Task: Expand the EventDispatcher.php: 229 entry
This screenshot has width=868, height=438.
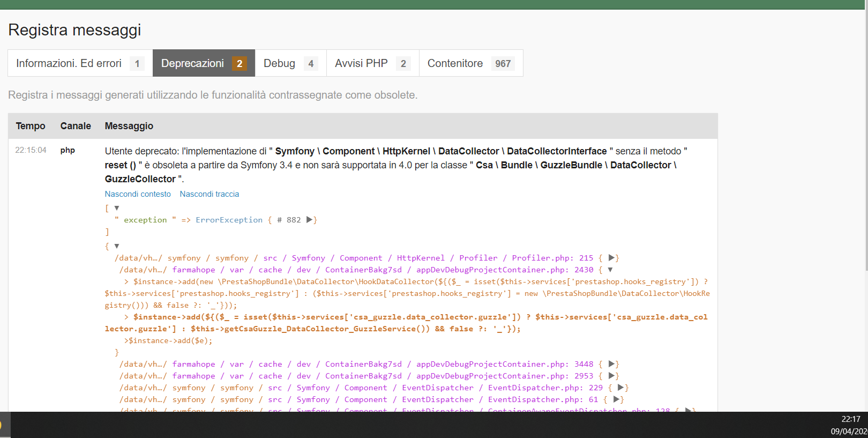Action: click(x=621, y=388)
